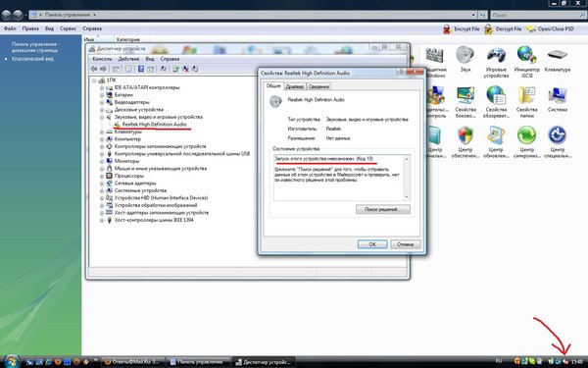Image resolution: width=588 pixels, height=368 pixels.
Task: Open the Центр обновления Windows icon
Action: pyautogui.click(x=496, y=142)
